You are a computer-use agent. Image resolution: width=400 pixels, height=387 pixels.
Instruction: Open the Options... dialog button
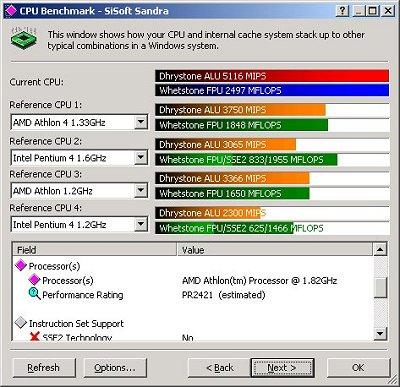[x=115, y=368]
